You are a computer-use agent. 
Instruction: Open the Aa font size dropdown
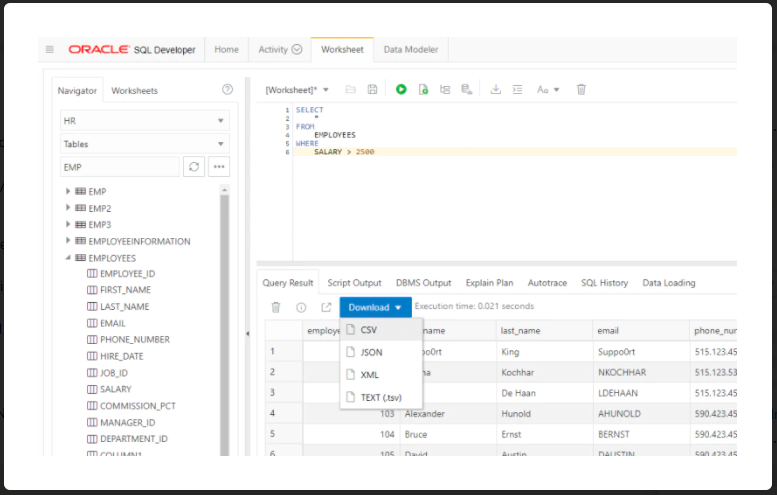pos(548,90)
